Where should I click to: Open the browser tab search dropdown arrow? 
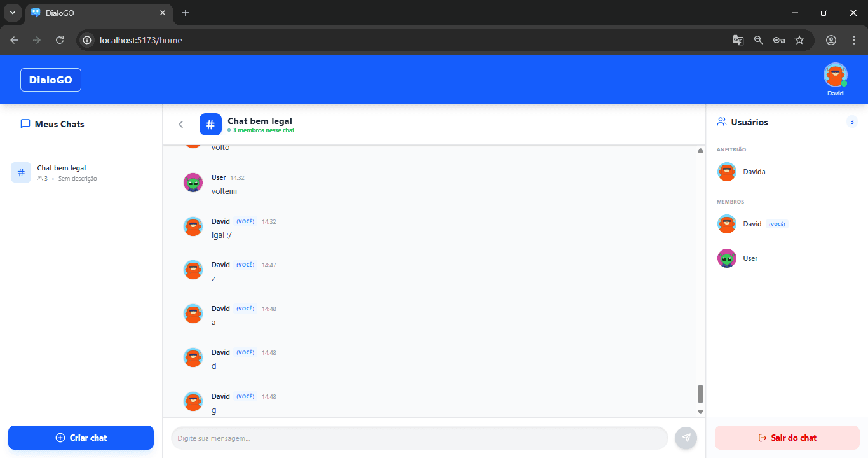pos(12,13)
